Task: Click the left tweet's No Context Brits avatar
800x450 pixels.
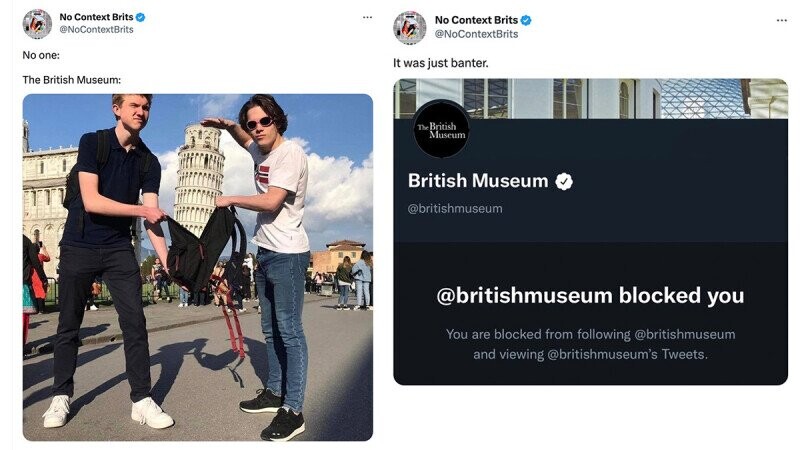Action: [x=37, y=23]
